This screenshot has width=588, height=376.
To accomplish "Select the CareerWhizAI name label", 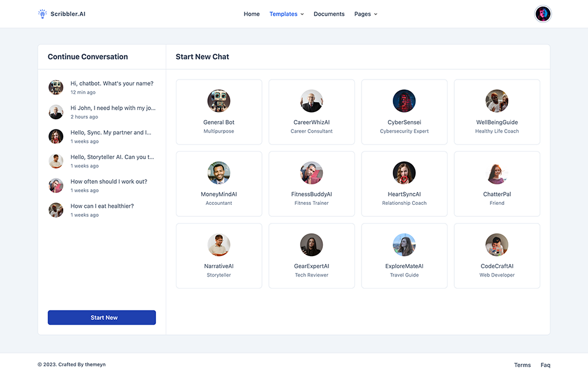I will click(311, 122).
